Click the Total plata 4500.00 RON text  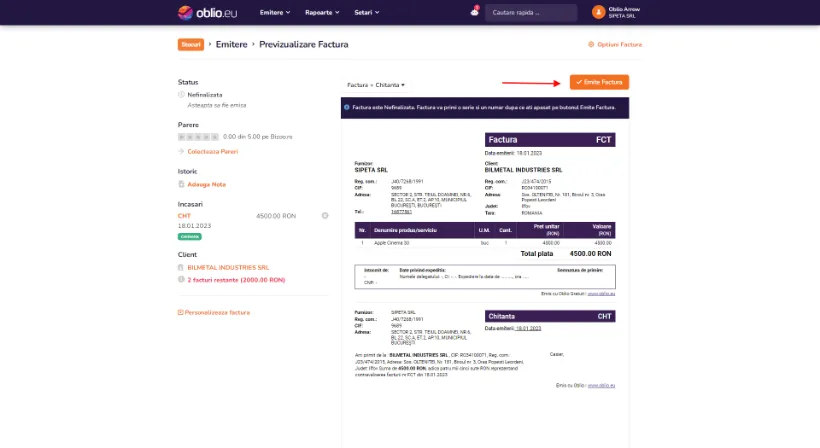[x=565, y=254]
